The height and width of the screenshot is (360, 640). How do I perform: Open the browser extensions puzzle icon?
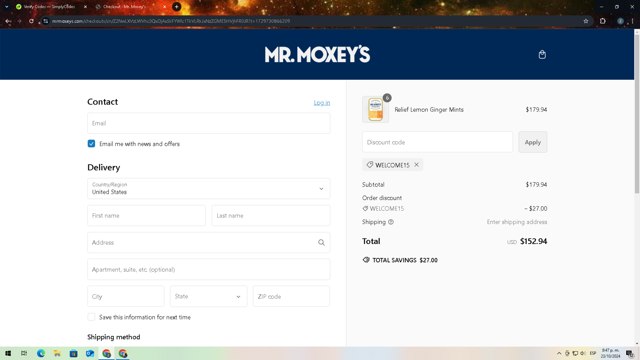[x=603, y=21]
